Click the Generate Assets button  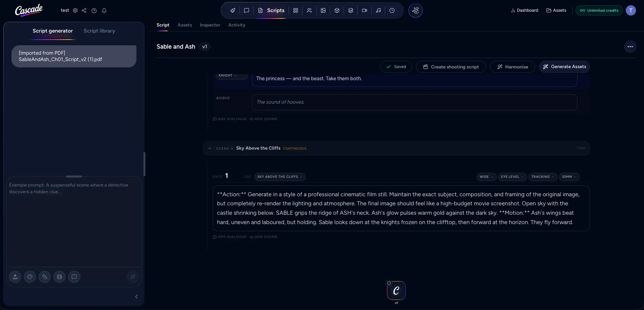[564, 67]
